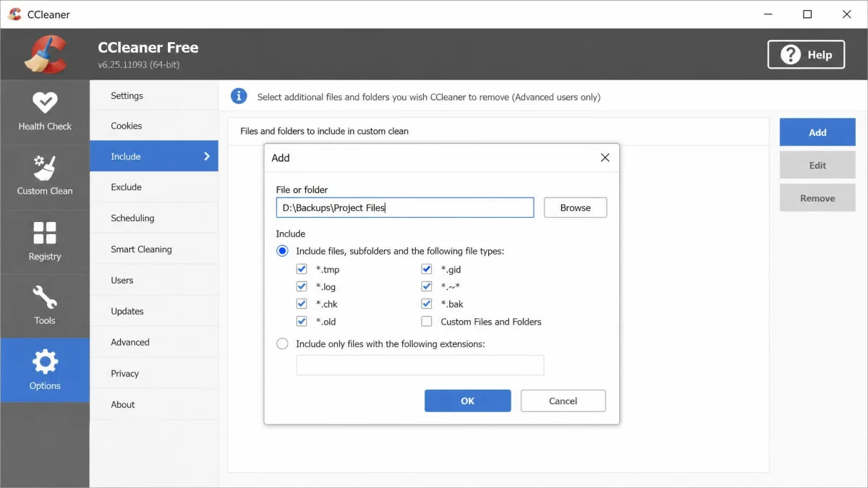Select Include only files with following extensions

pyautogui.click(x=283, y=343)
